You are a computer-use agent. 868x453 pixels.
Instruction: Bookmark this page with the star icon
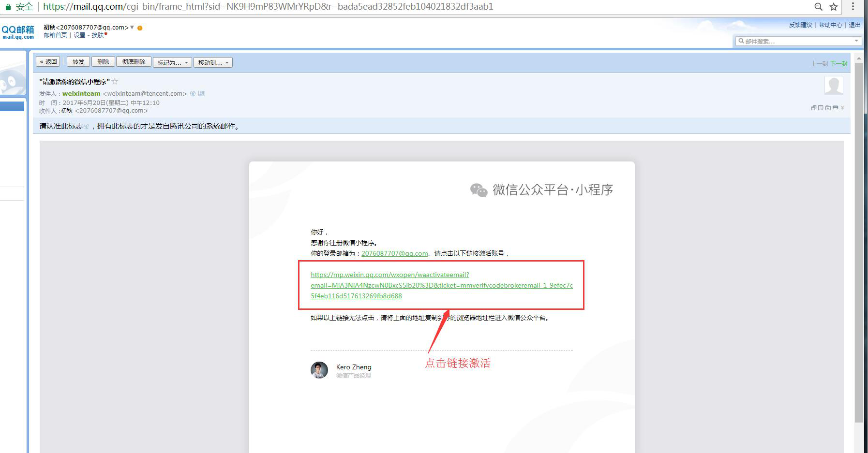pyautogui.click(x=834, y=7)
